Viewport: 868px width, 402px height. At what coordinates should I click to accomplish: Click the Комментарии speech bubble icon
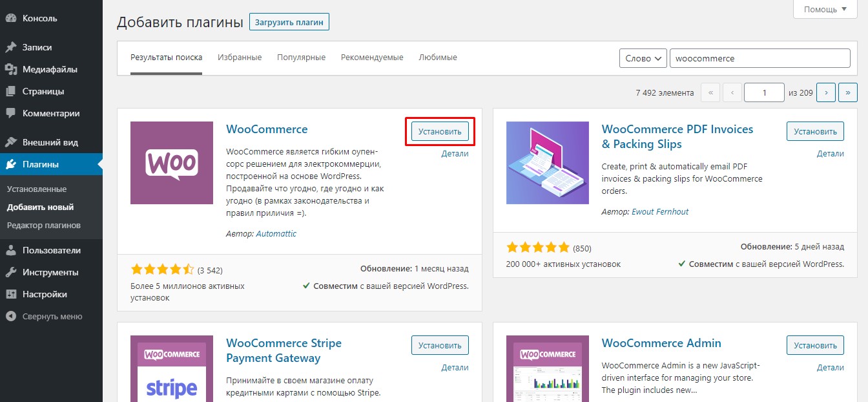click(x=10, y=113)
